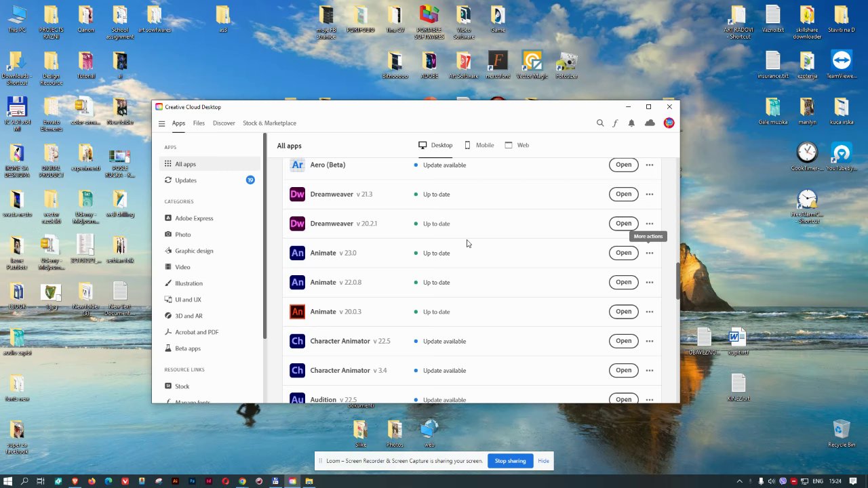
Task: Click the taskbar clock showing 15:24
Action: 836,481
